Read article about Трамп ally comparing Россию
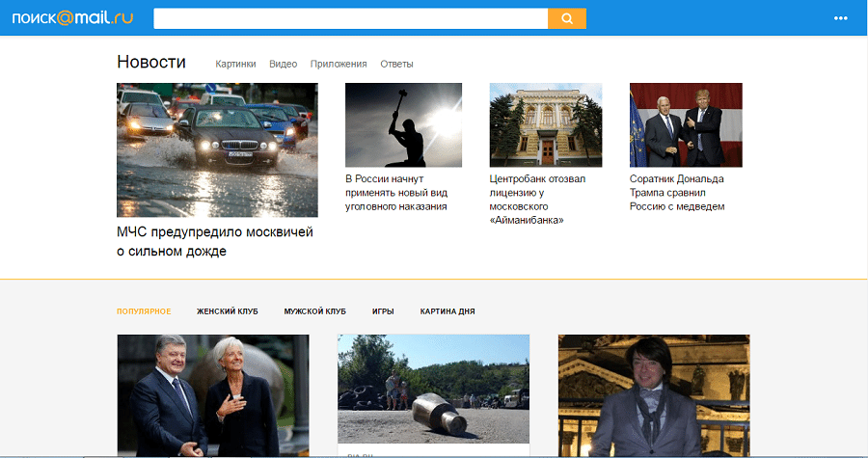 [677, 193]
